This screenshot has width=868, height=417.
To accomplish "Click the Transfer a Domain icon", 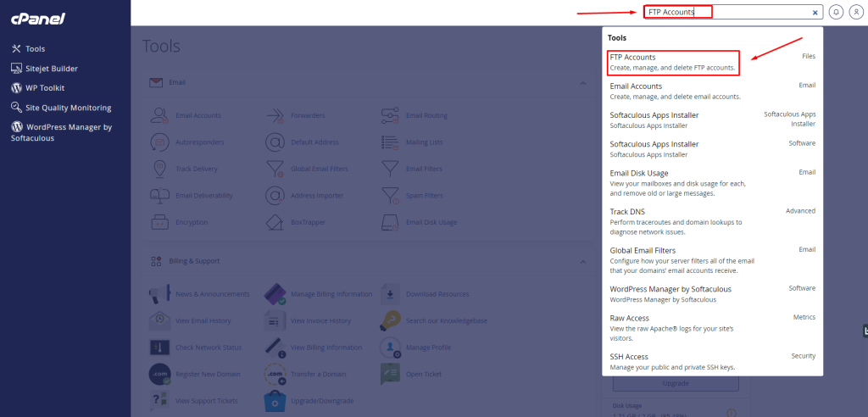I will point(275,374).
